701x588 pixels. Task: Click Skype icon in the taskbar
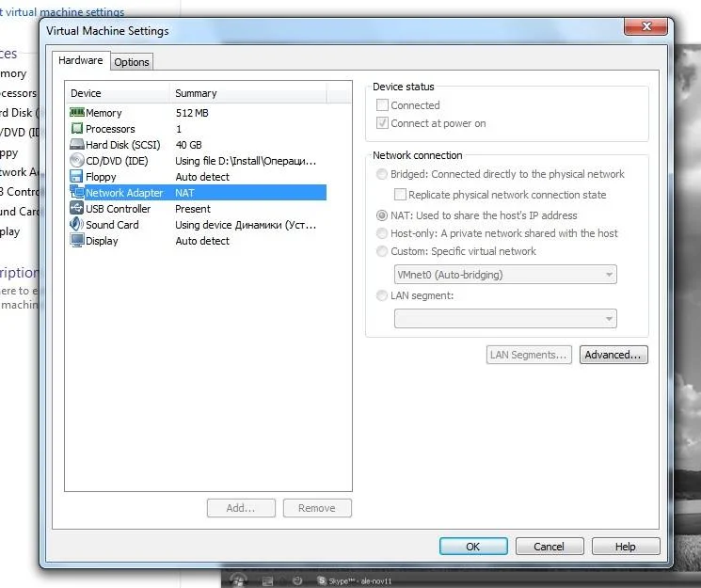pyautogui.click(x=322, y=580)
